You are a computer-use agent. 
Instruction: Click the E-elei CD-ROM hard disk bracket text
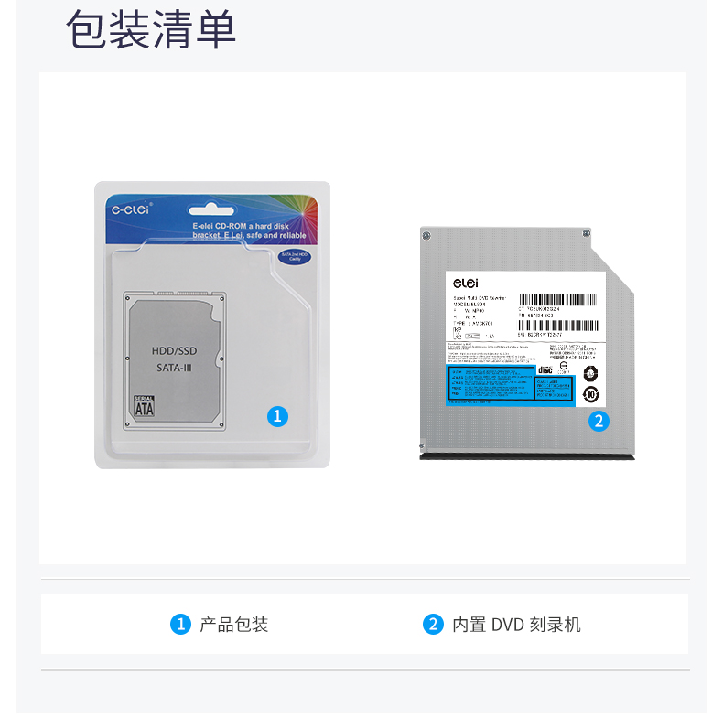pyautogui.click(x=249, y=230)
